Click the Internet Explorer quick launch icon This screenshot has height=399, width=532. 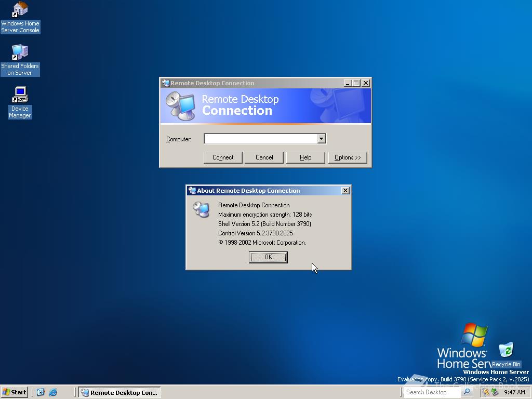pyautogui.click(x=53, y=392)
